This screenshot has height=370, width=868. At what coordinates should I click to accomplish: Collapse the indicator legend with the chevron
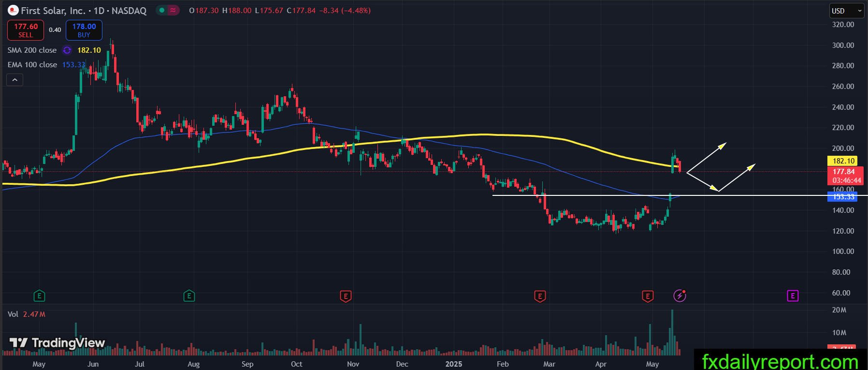tap(14, 80)
